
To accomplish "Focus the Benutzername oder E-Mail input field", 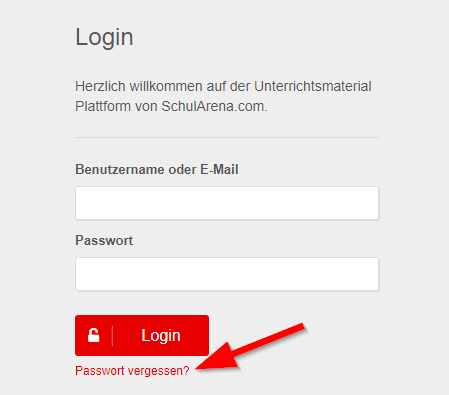I will 227,203.
